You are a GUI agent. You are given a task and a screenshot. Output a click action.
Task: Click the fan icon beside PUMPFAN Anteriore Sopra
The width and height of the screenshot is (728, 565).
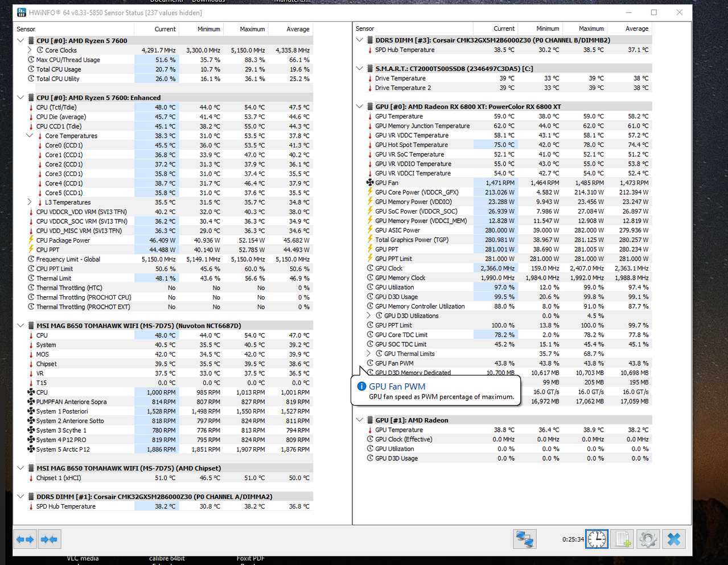coord(31,402)
